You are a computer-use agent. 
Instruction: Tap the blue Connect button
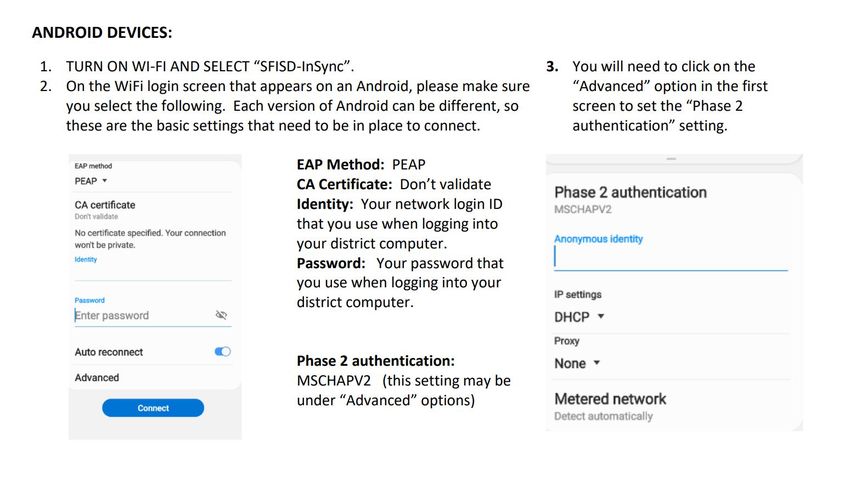[x=153, y=408]
